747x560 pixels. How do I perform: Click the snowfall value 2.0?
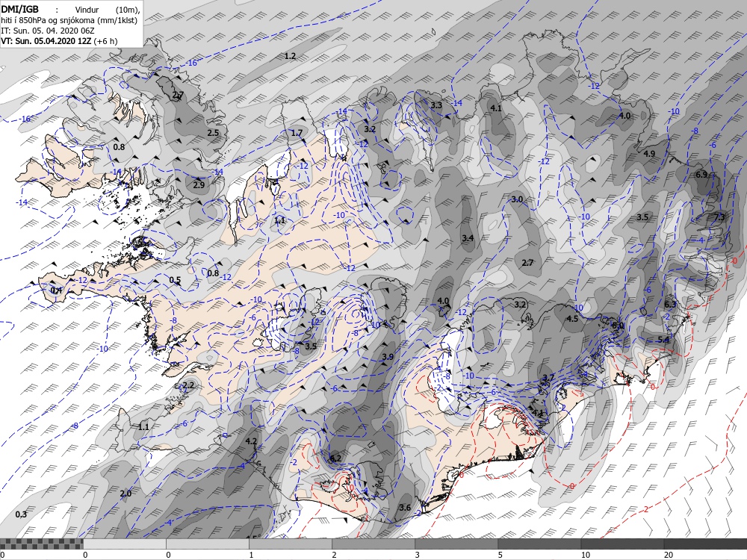pyautogui.click(x=125, y=494)
